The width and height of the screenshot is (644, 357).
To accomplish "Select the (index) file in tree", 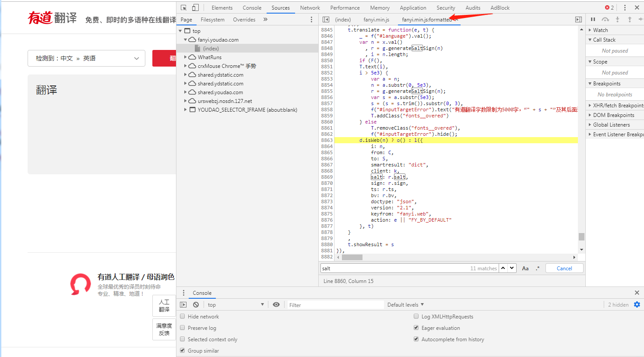I will pyautogui.click(x=247, y=49).
